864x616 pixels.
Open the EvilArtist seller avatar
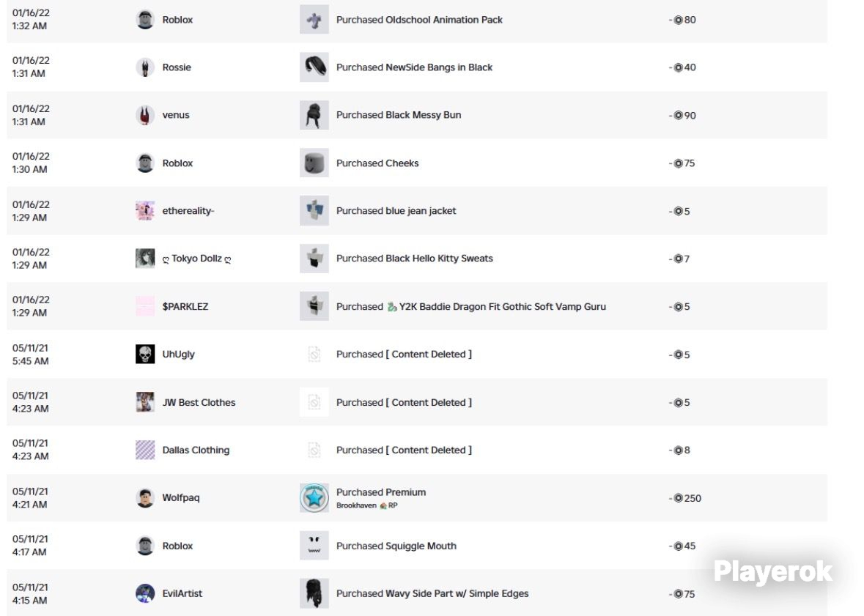pos(145,593)
